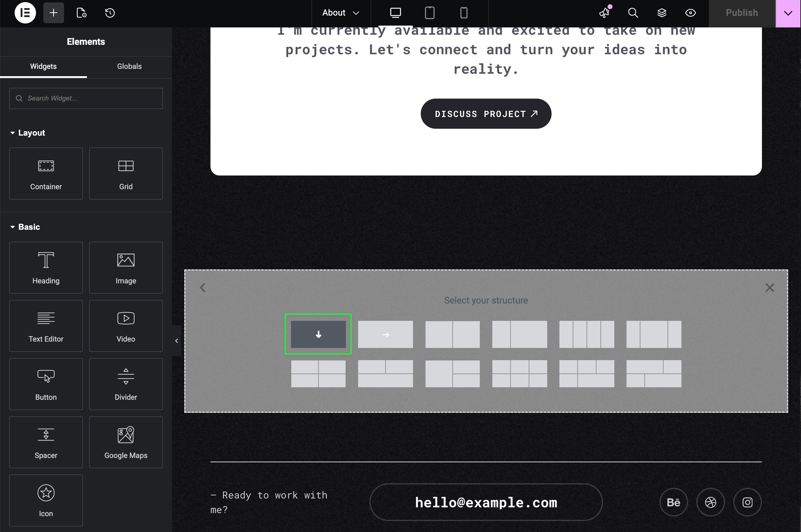Open page settings document icon
801x532 pixels.
pyautogui.click(x=81, y=13)
